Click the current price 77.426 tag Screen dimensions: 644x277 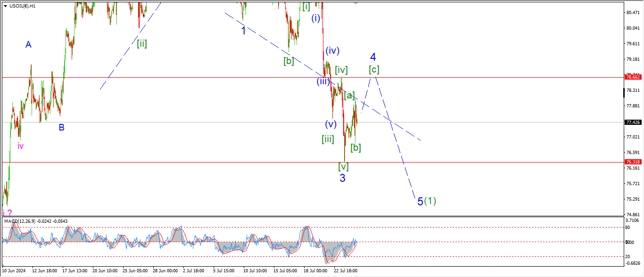632,122
